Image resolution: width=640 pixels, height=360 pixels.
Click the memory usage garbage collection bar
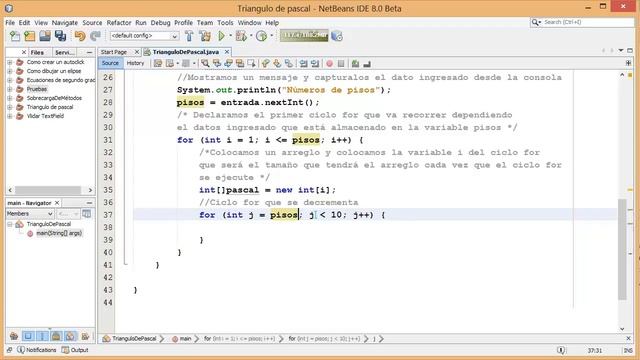(x=304, y=36)
